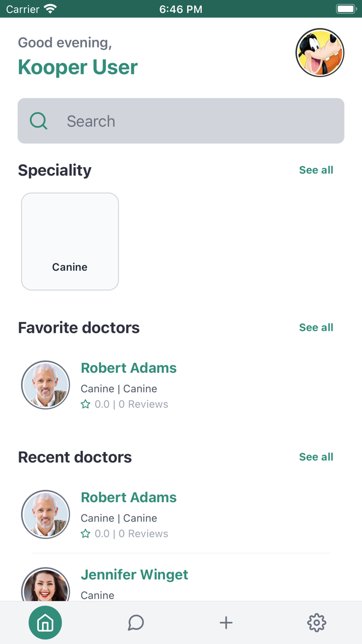Tap star rating under favorite Robert Adams
The image size is (362, 644).
coord(86,404)
